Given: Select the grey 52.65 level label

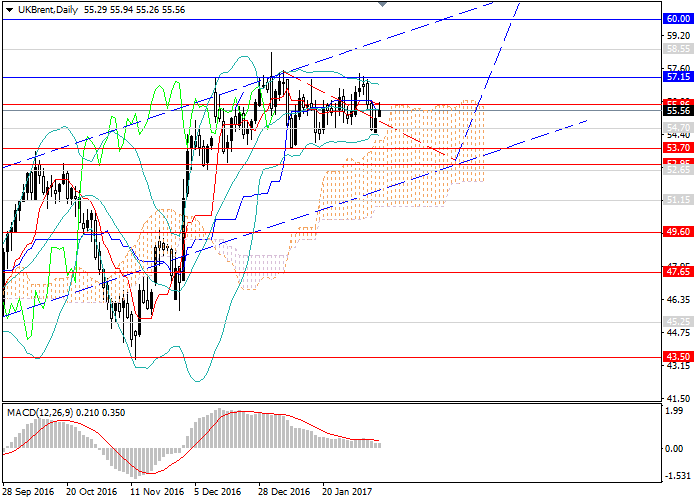Looking at the screenshot, I should click(678, 170).
